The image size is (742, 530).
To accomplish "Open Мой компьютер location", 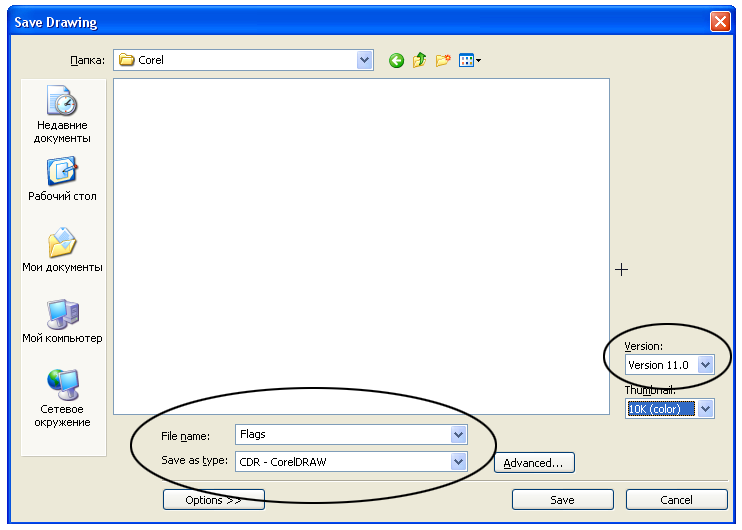I will coord(62,321).
